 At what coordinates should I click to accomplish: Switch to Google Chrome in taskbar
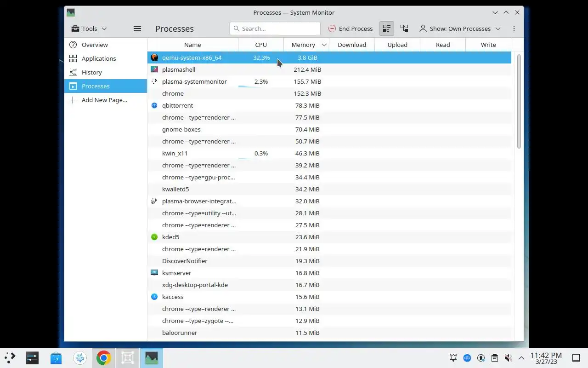(103, 357)
